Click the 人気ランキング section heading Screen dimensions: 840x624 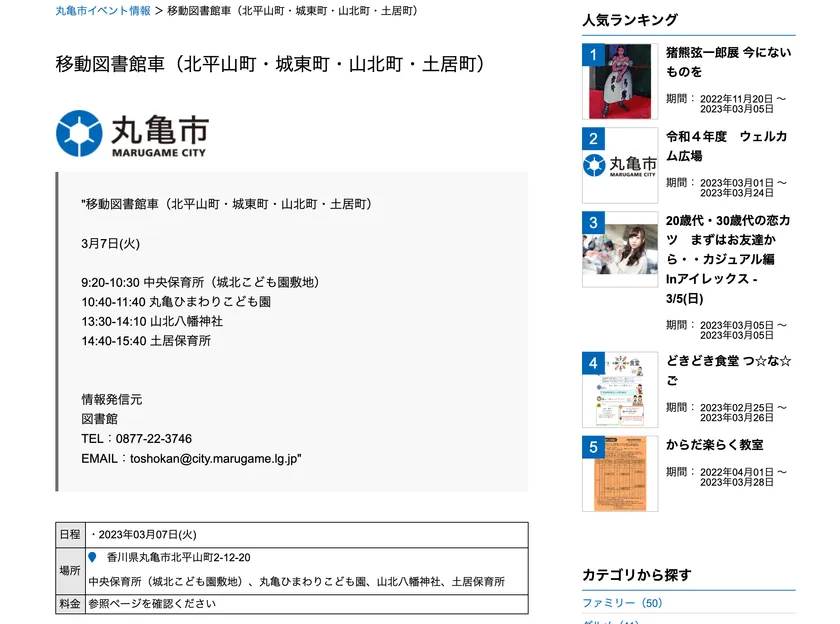pyautogui.click(x=630, y=20)
